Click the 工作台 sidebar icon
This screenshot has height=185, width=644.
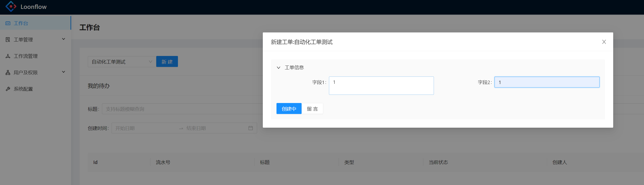[x=8, y=23]
